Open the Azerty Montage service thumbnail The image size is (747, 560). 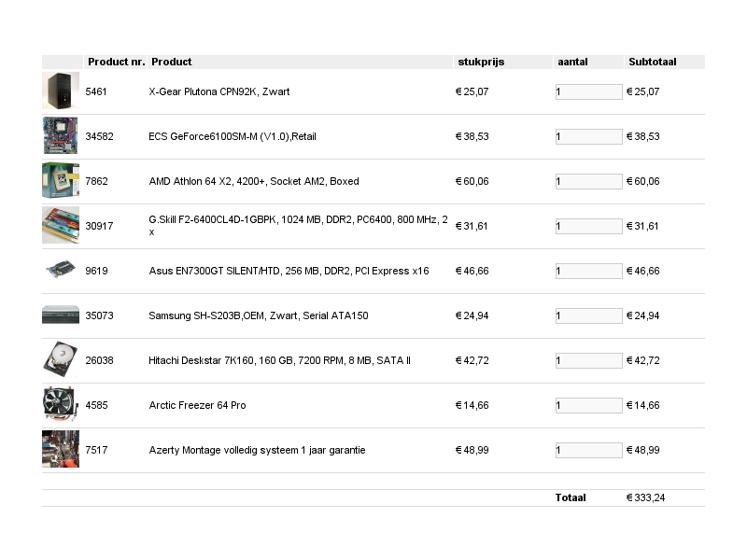pos(61,449)
